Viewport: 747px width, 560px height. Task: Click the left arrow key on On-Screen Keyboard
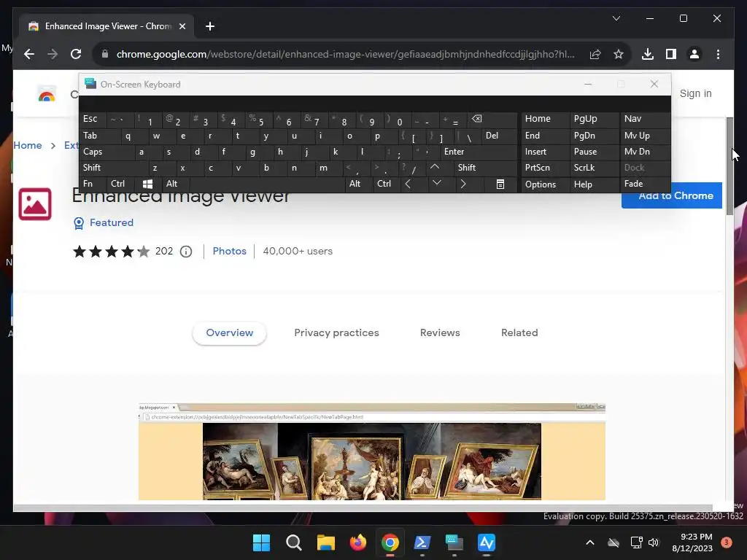(409, 184)
